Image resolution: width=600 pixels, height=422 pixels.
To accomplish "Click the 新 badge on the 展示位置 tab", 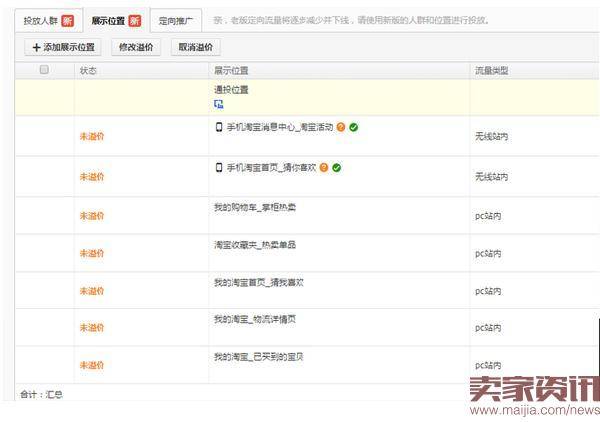I will click(135, 21).
